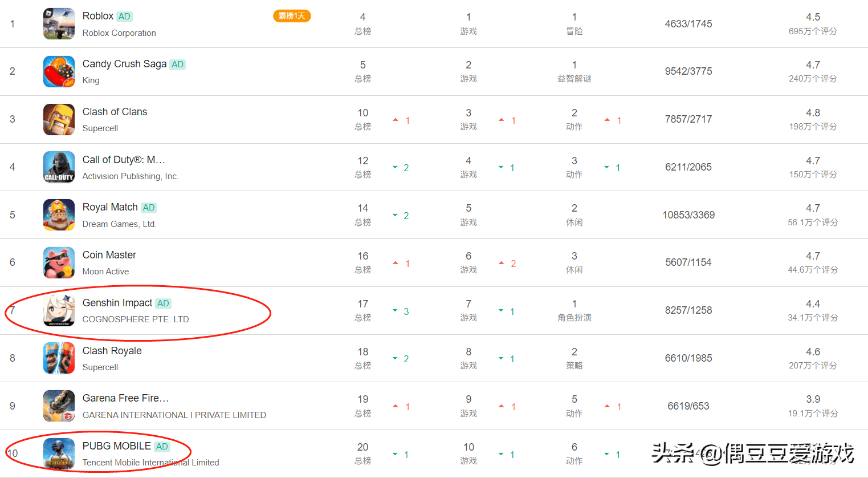The height and width of the screenshot is (478, 868).
Task: Click the AD badge next to Roblox
Action: [124, 17]
